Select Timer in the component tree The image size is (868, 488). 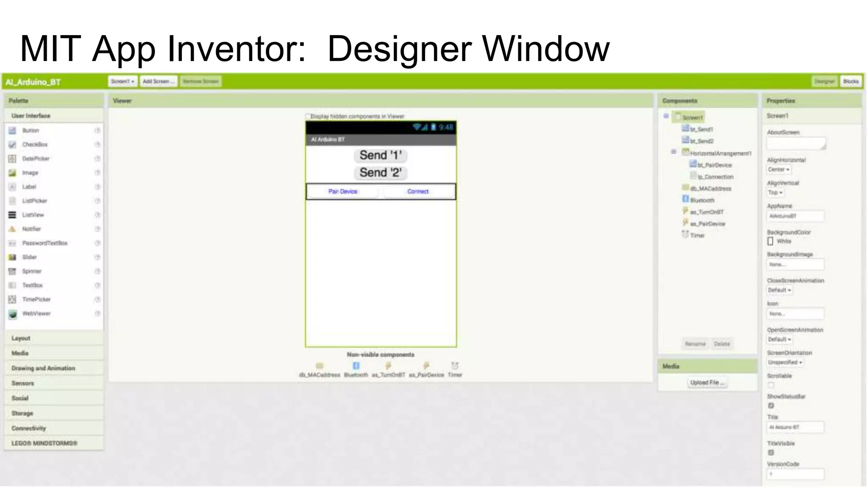click(x=697, y=235)
